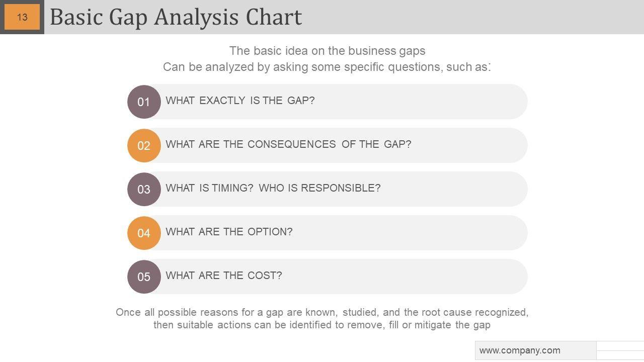
Task: Click the empty gray header bar right of title
Action: click(x=473, y=17)
